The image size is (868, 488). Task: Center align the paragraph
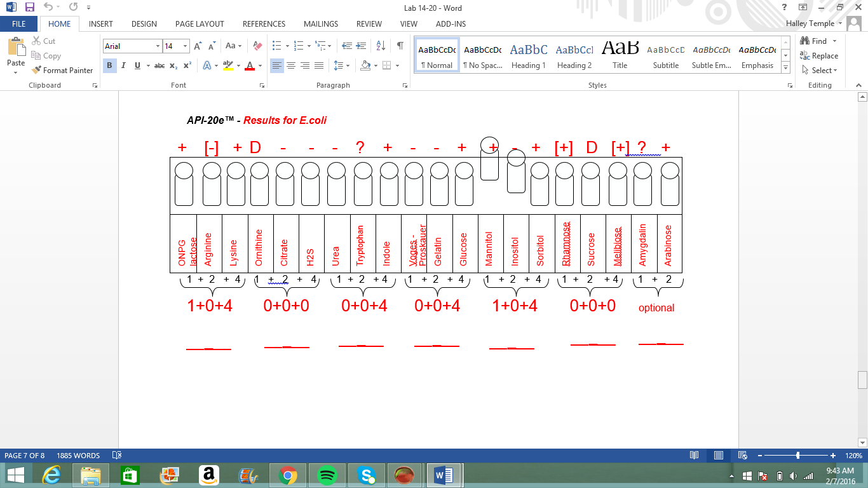291,65
